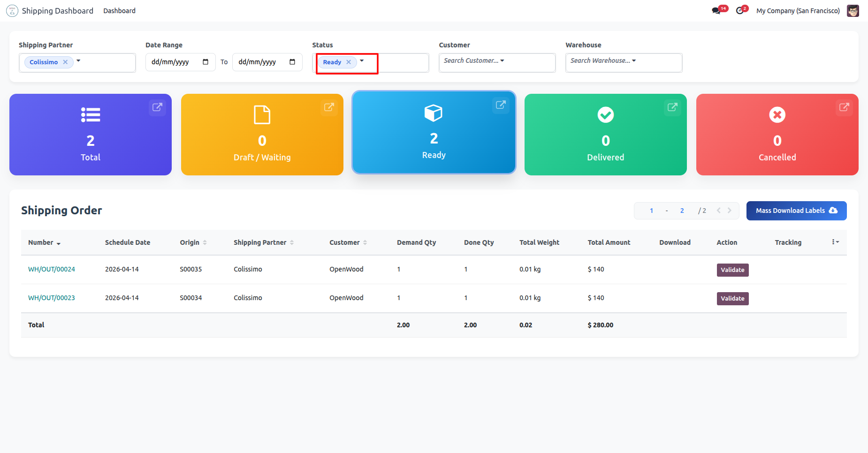The image size is (868, 453).
Task: Click the user avatar in top bar
Action: [x=853, y=11]
